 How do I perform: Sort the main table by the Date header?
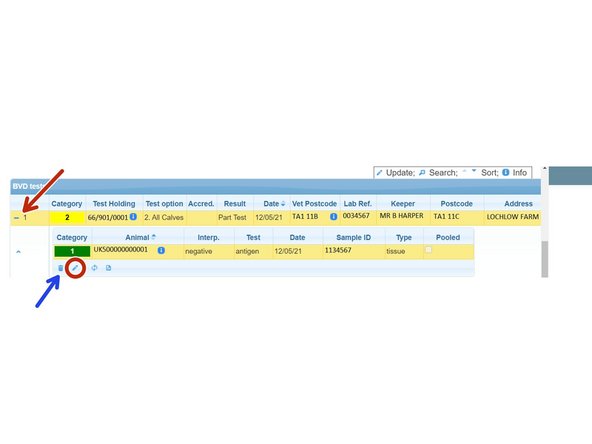point(274,204)
